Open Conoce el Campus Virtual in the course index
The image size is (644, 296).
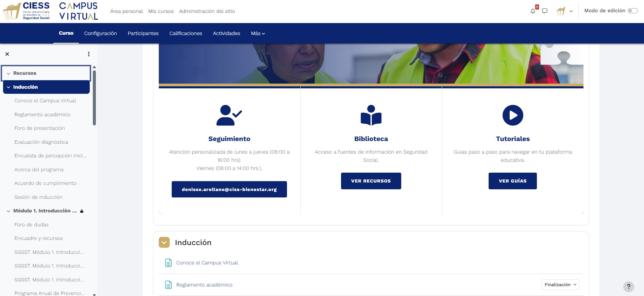45,101
